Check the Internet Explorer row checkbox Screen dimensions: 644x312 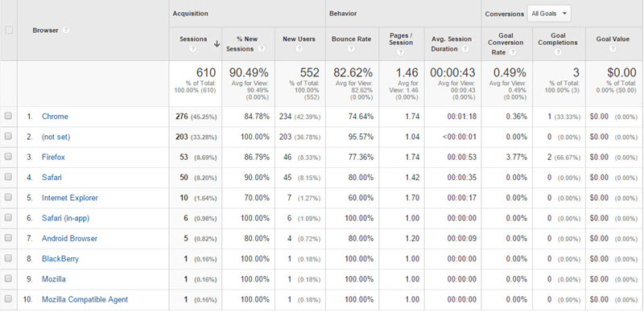click(8, 198)
